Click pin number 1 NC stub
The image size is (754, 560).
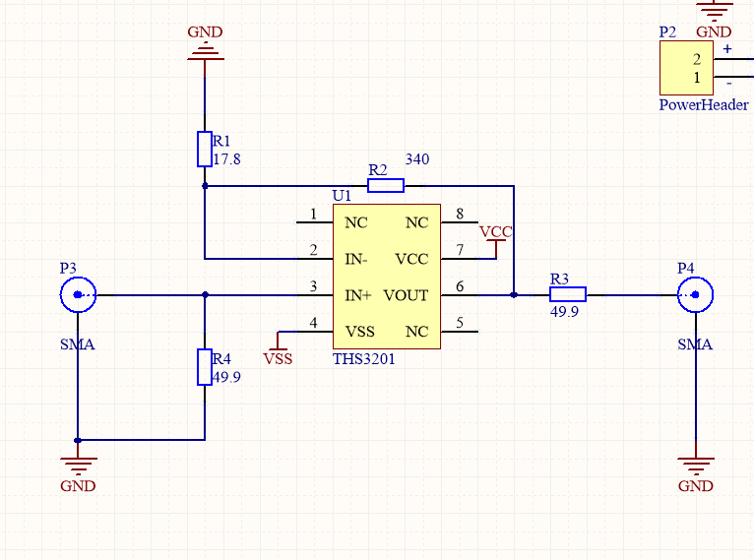314,221
